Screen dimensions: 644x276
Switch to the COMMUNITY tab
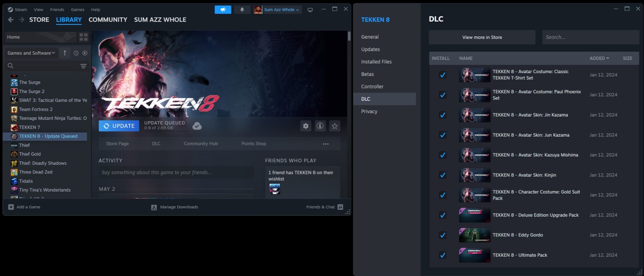(x=108, y=20)
